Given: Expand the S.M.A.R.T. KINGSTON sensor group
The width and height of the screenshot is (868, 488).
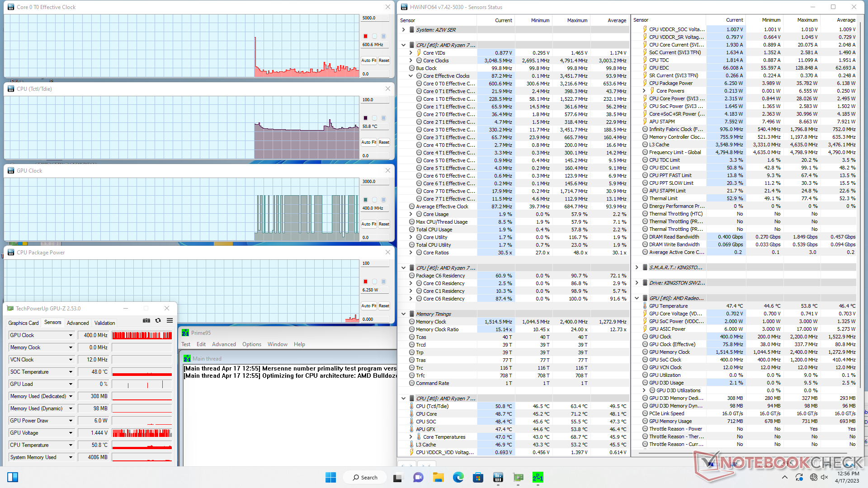Looking at the screenshot, I should pyautogui.click(x=637, y=267).
